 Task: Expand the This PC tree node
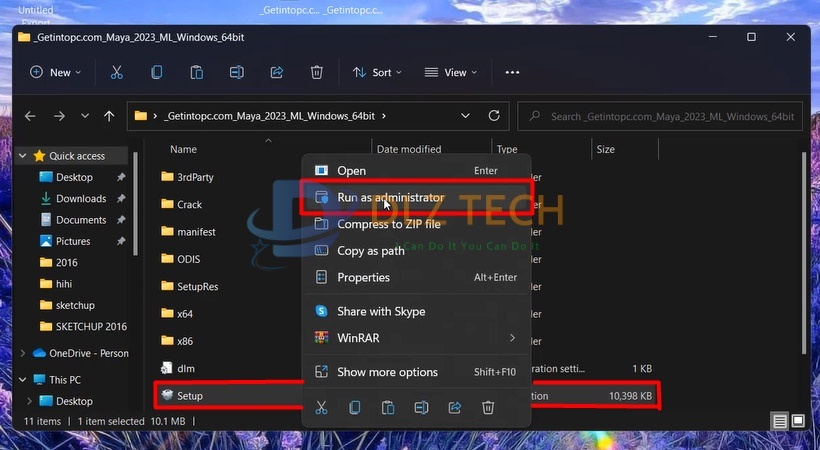pos(25,380)
